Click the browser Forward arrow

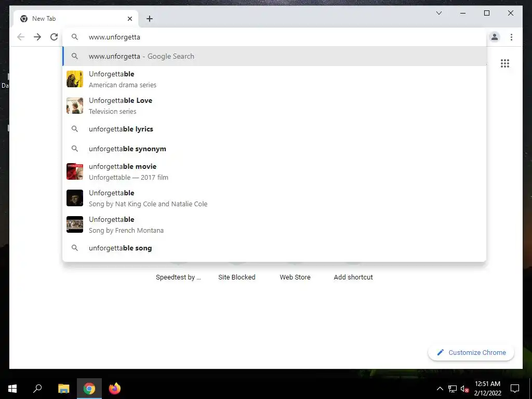click(x=37, y=37)
